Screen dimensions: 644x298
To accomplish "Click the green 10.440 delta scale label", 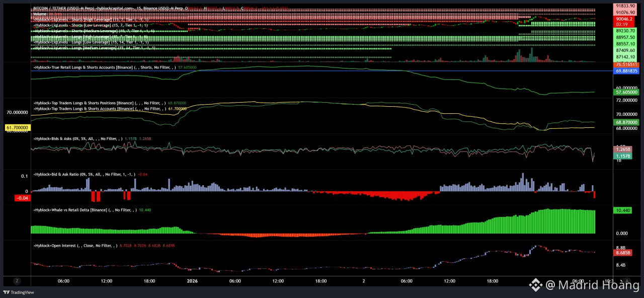I will [622, 211].
